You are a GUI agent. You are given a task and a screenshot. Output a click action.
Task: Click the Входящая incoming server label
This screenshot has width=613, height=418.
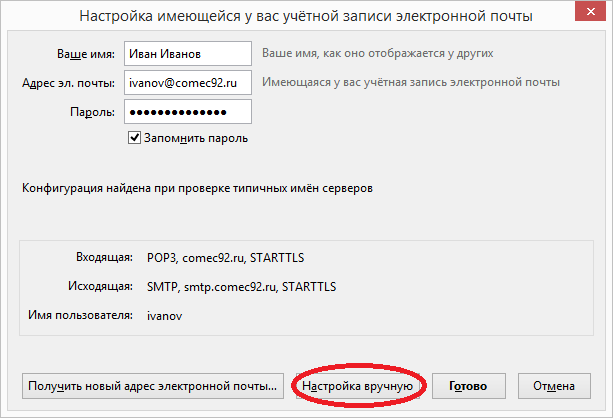point(104,256)
